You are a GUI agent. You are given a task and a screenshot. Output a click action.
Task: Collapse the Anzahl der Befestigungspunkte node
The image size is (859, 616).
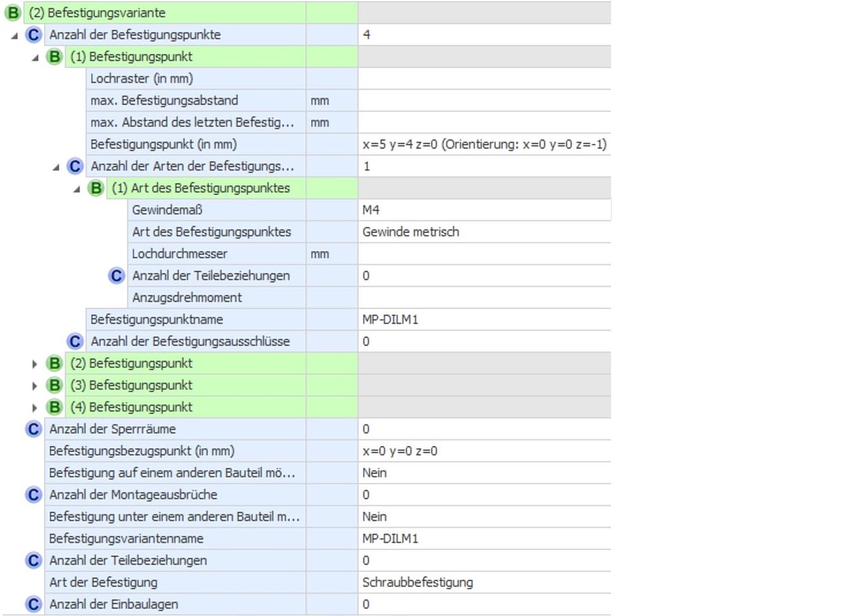click(x=15, y=36)
